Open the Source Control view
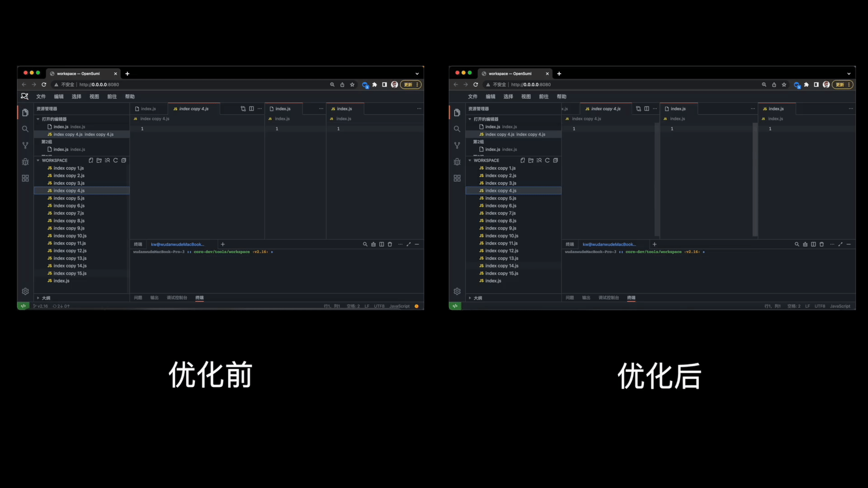The image size is (868, 488). 25,145
